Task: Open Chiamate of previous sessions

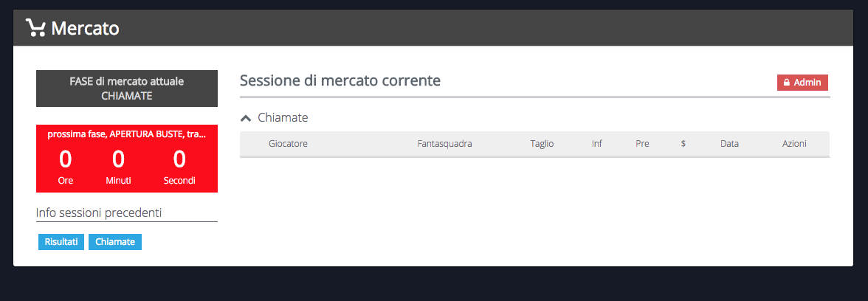Action: (115, 241)
